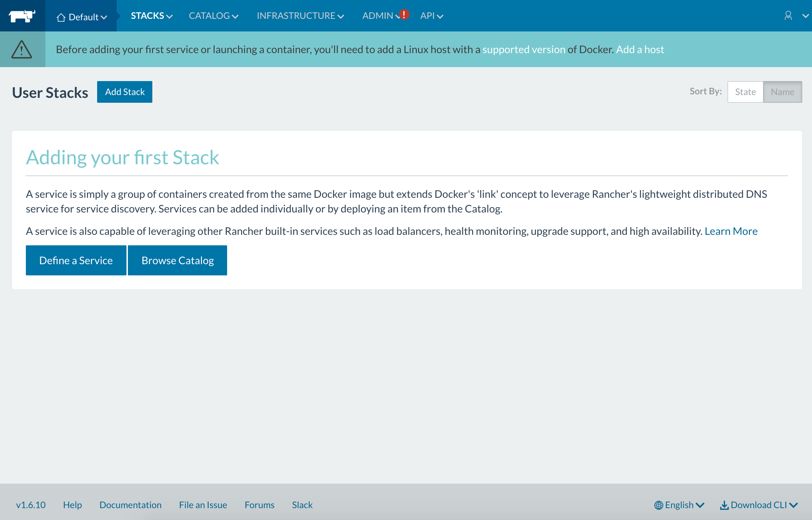Image resolution: width=812 pixels, height=520 pixels.
Task: Expand the user menu chevron
Action: (x=805, y=16)
